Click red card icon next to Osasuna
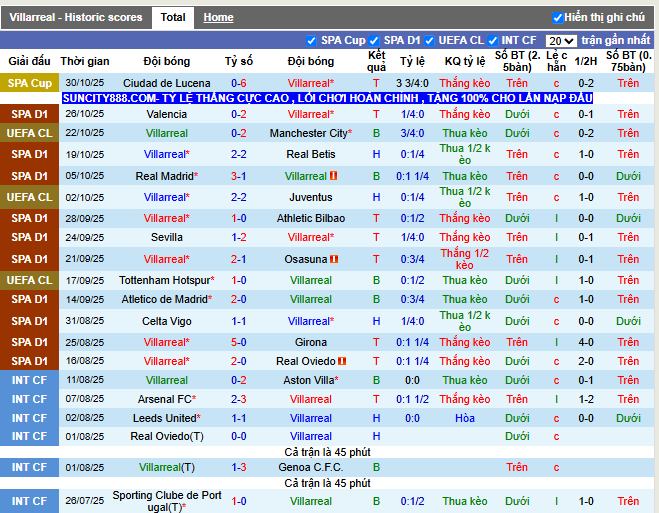Viewport: 659px width, 513px height. pyautogui.click(x=334, y=259)
